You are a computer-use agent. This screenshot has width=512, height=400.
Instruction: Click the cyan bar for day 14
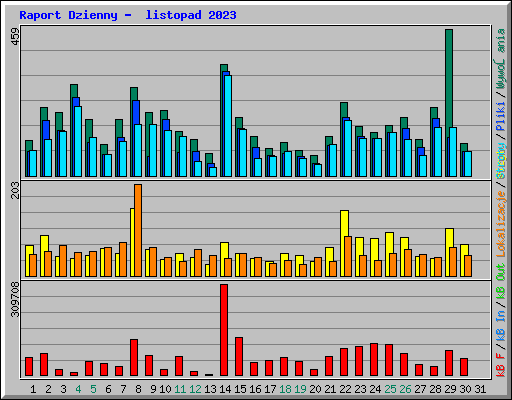click(x=228, y=126)
